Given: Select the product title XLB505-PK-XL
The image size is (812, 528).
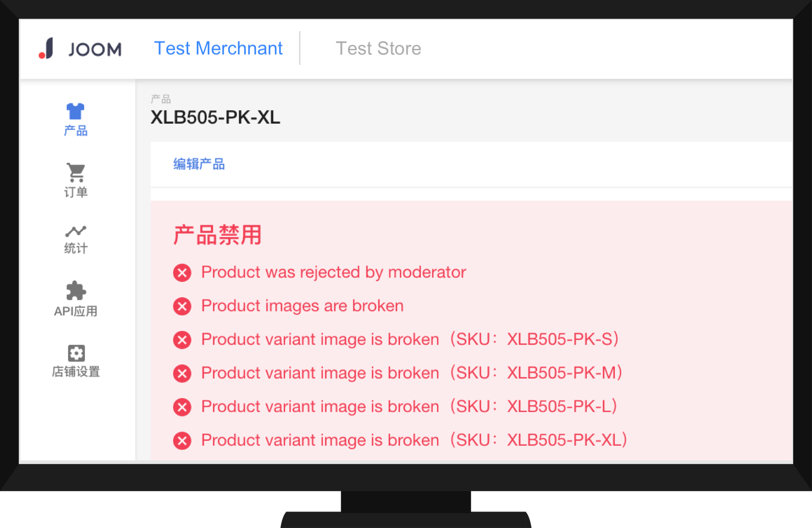Looking at the screenshot, I should point(215,118).
